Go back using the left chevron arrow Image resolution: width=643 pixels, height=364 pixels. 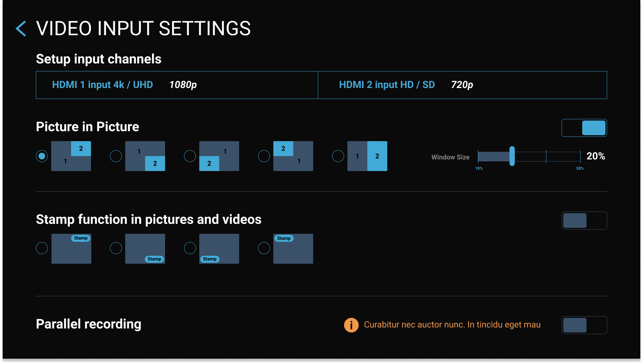21,29
